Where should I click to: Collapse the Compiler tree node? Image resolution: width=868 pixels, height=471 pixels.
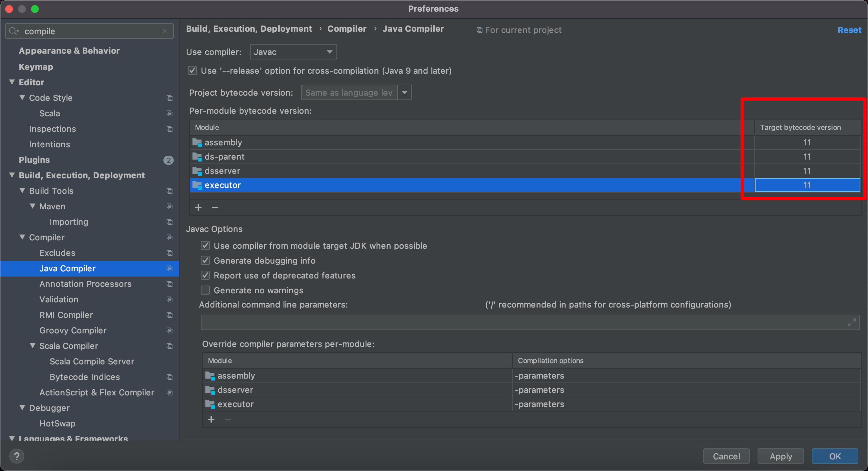pos(22,237)
